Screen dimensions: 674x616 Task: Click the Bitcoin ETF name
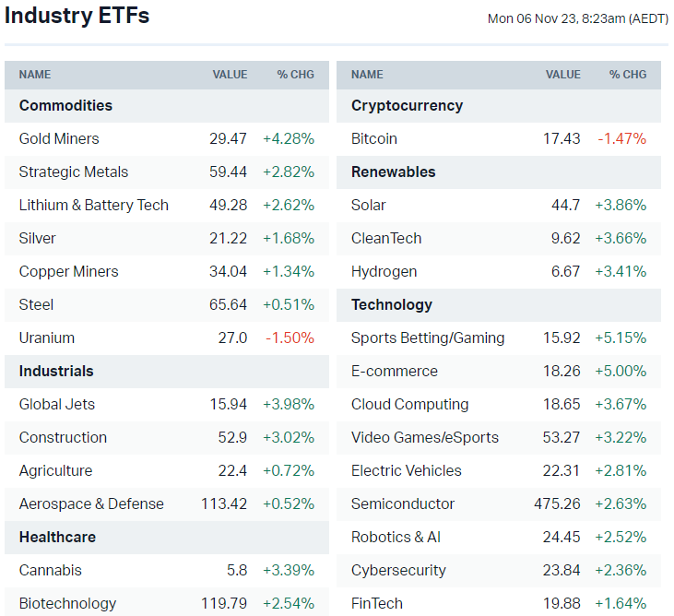[374, 138]
